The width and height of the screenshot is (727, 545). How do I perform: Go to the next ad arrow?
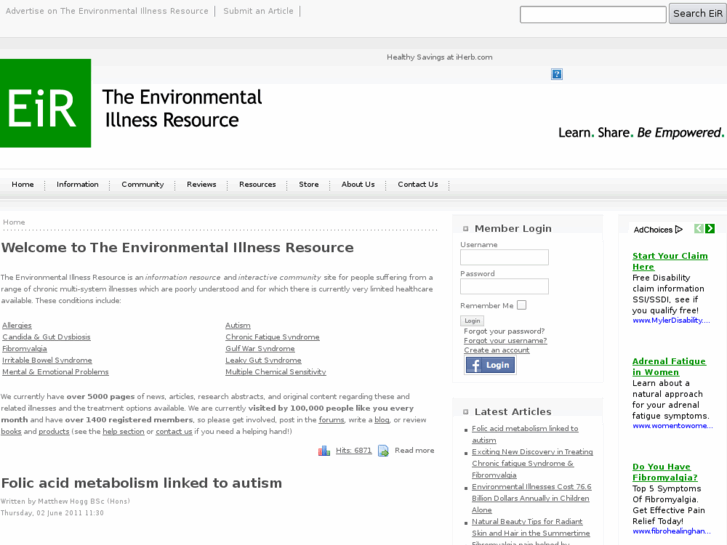pos(710,229)
